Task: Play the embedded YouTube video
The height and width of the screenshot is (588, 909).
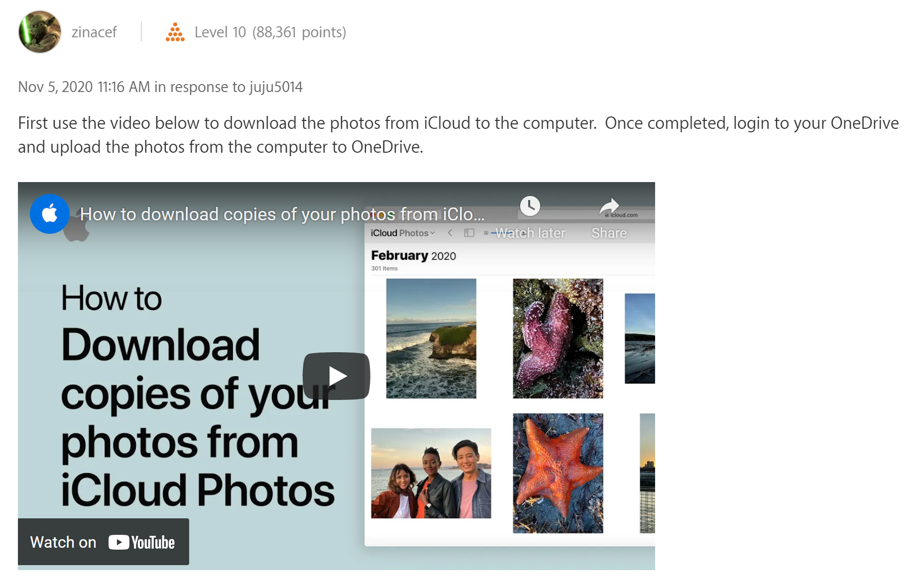Action: pyautogui.click(x=337, y=376)
